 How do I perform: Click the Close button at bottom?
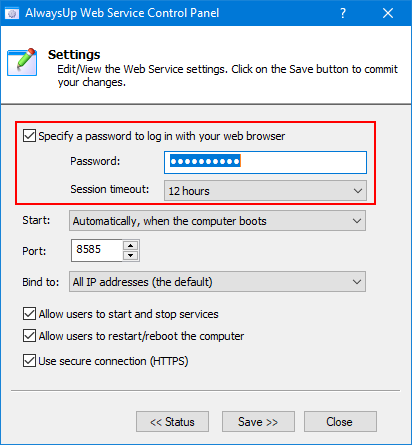[340, 422]
